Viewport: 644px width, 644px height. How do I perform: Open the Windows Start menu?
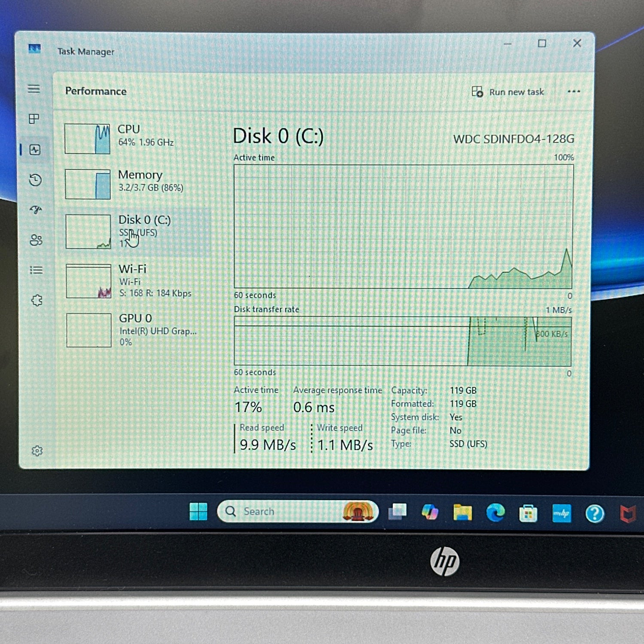point(198,511)
